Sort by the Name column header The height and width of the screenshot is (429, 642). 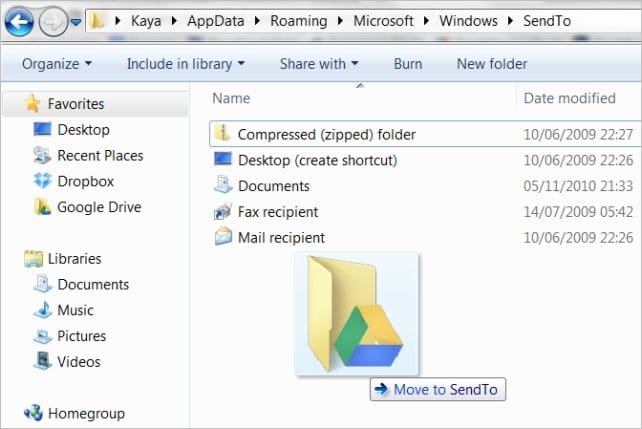pyautogui.click(x=231, y=98)
